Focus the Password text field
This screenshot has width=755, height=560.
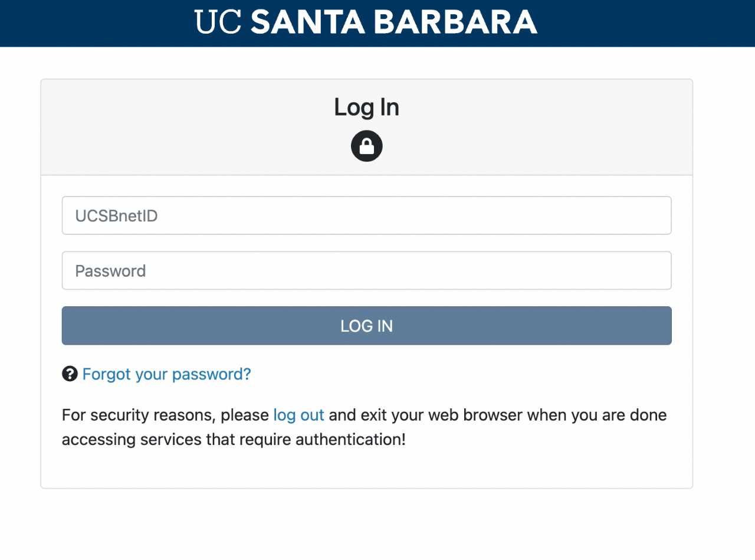(x=367, y=270)
